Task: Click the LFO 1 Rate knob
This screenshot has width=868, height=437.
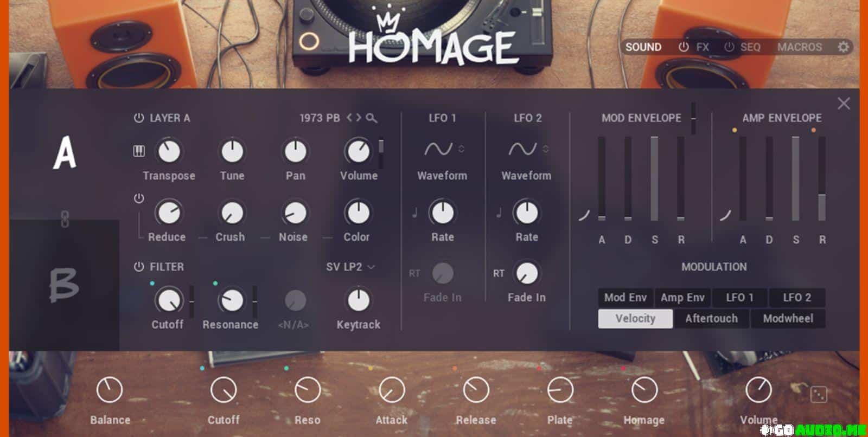Action: (x=442, y=213)
